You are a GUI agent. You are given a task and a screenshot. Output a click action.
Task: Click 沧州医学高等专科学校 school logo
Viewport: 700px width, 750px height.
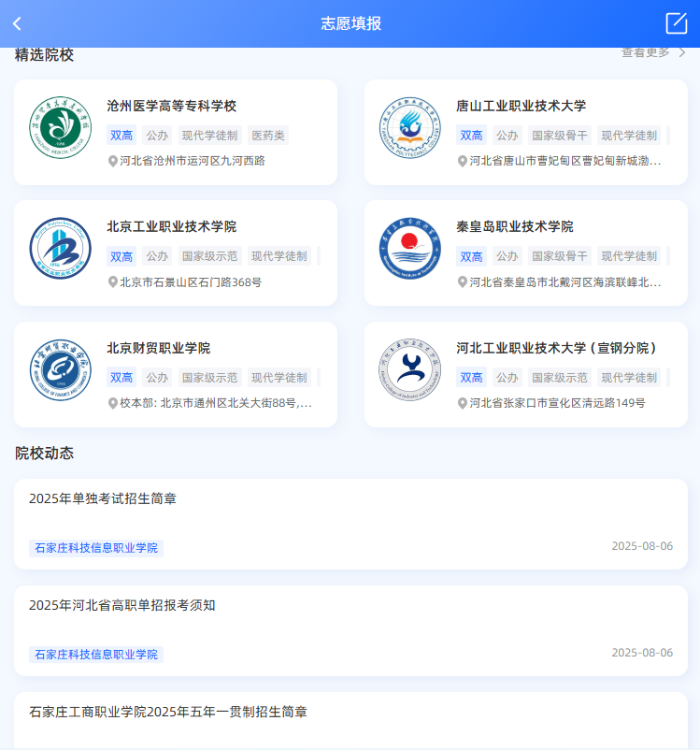[60, 128]
